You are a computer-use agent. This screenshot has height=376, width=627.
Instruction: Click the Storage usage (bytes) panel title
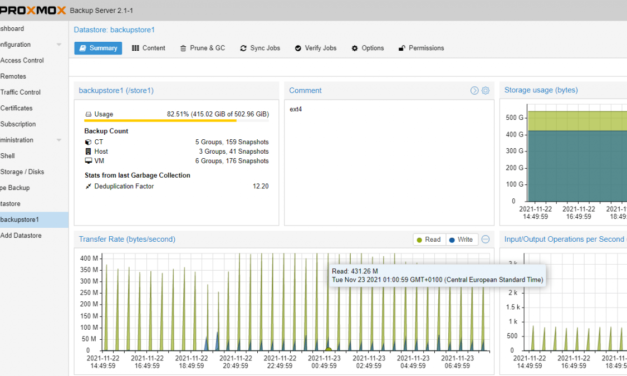pos(541,90)
